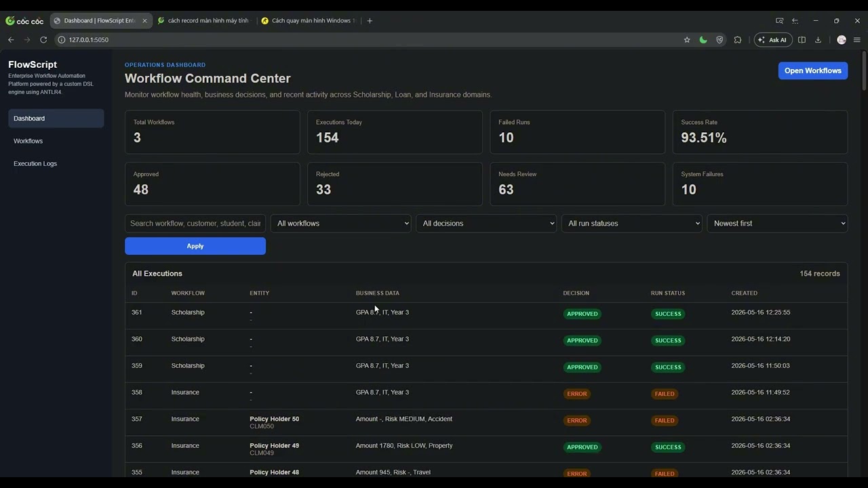Click the 154 records label

coord(820,274)
